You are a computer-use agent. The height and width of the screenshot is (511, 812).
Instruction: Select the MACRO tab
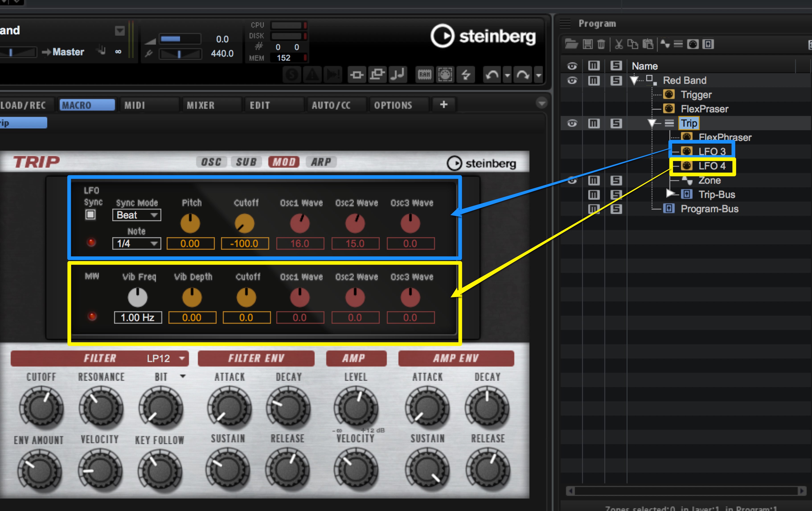[87, 105]
